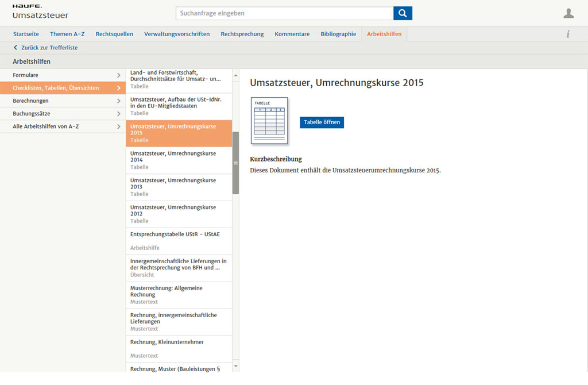Select the Berechnungen category
The height and width of the screenshot is (385, 588).
(x=63, y=101)
